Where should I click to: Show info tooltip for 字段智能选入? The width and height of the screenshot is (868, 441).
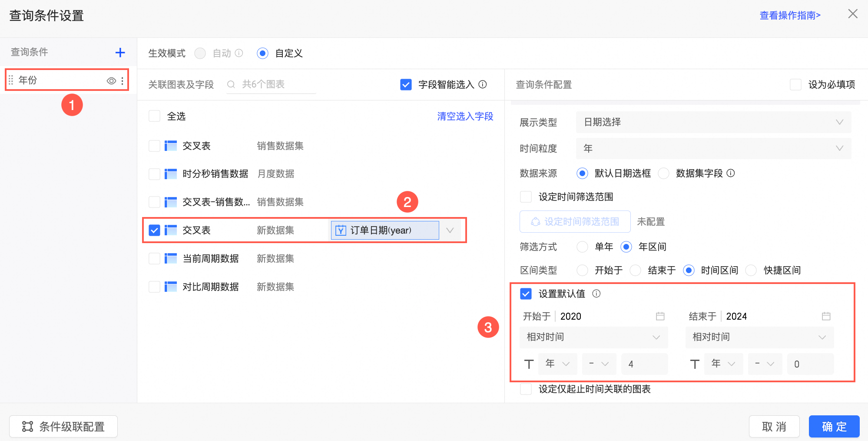[x=483, y=84]
